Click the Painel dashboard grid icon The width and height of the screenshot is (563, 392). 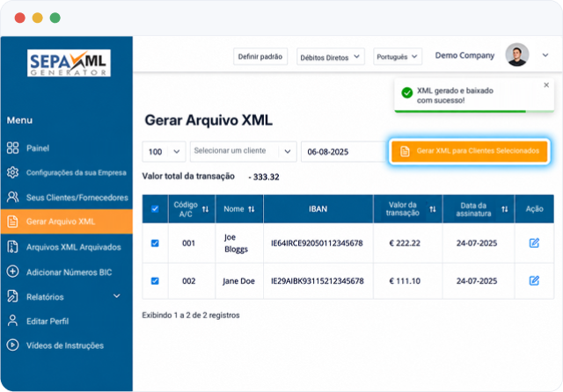(12, 148)
